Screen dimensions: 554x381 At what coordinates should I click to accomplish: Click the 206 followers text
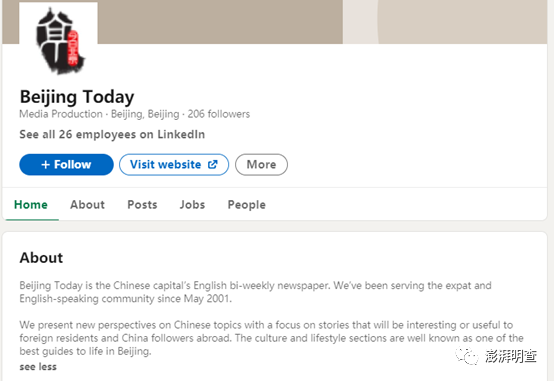pos(218,114)
